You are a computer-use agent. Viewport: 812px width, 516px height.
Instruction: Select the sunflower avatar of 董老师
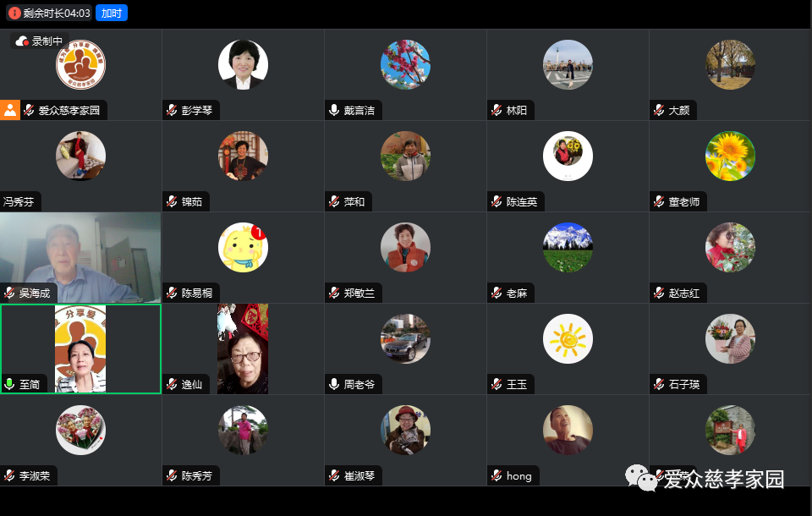coord(730,156)
